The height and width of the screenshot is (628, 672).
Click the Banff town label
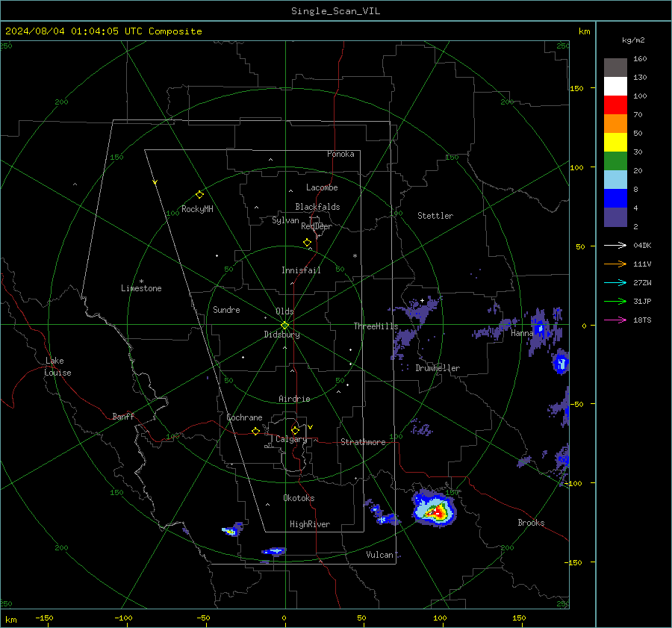(x=123, y=416)
